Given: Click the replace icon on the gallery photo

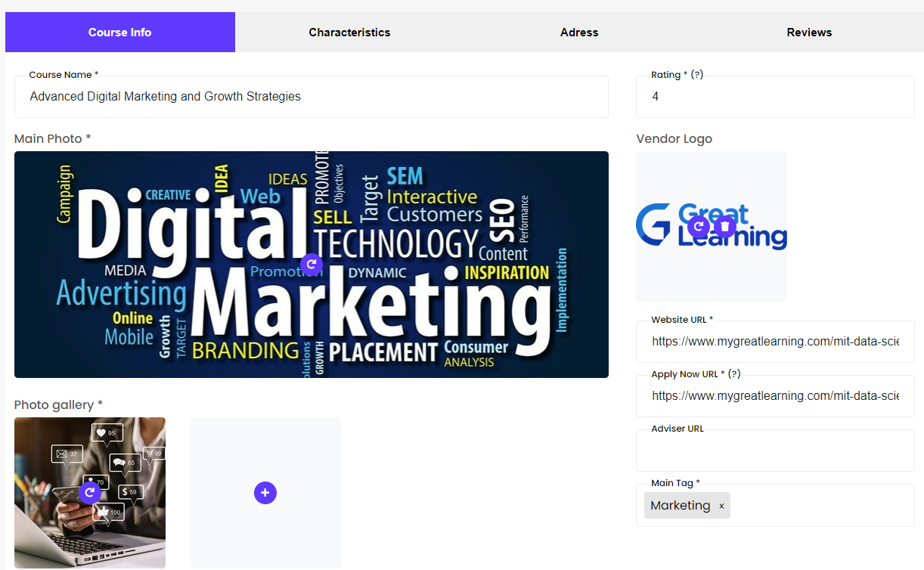Looking at the screenshot, I should [89, 493].
